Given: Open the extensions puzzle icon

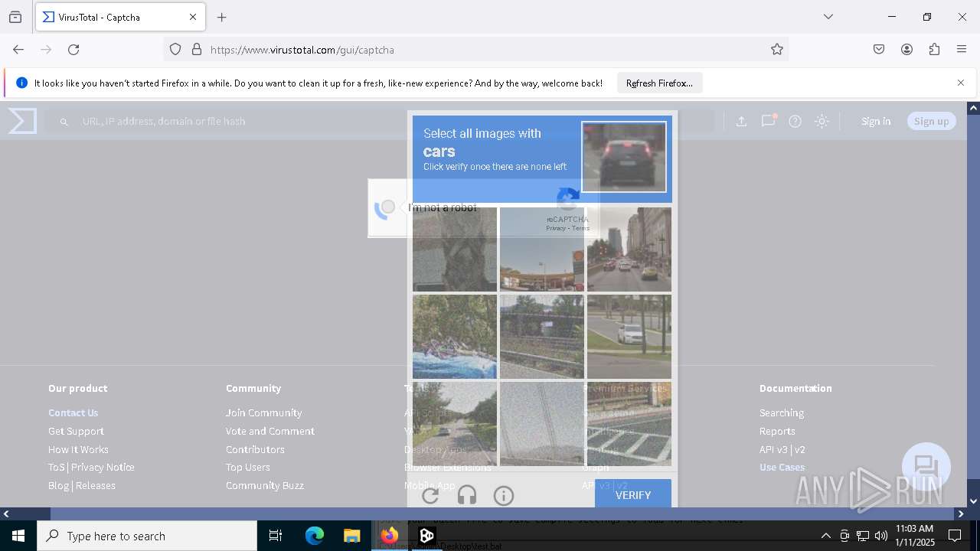Looking at the screenshot, I should (934, 50).
